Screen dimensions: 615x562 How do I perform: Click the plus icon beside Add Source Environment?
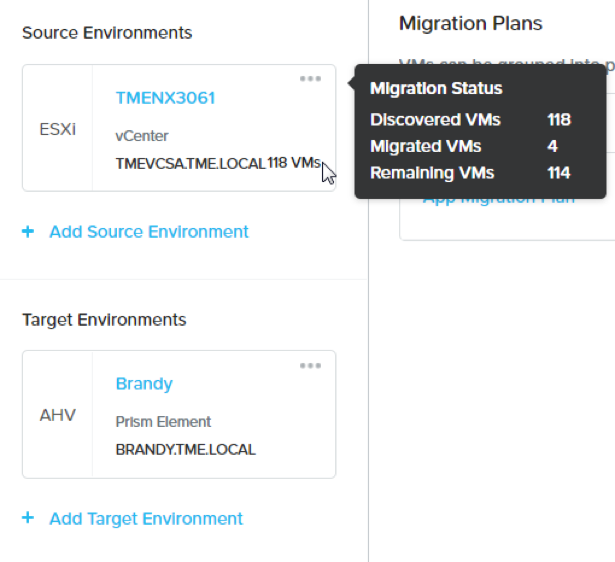coord(28,231)
